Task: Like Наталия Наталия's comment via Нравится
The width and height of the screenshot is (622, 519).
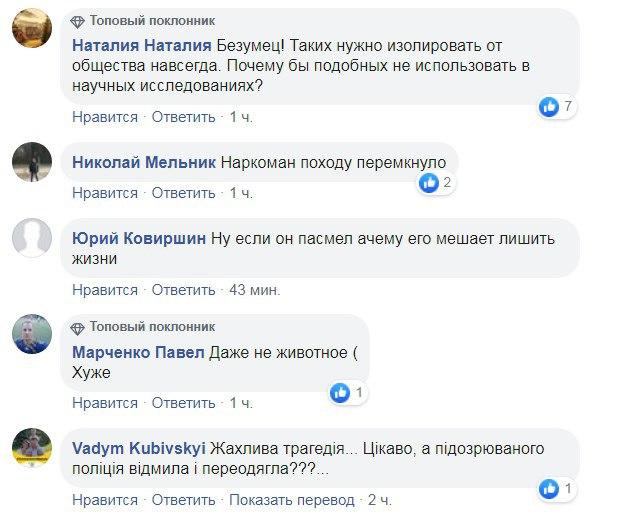Action: (105, 117)
